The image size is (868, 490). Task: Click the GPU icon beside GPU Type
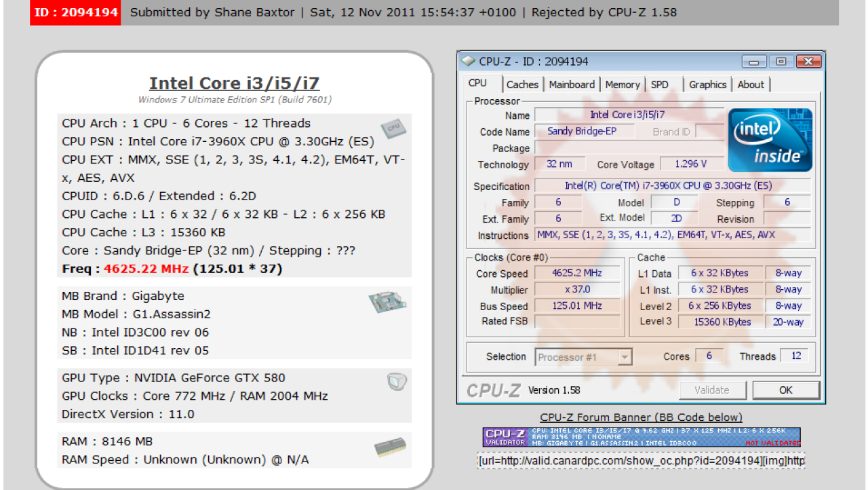397,382
